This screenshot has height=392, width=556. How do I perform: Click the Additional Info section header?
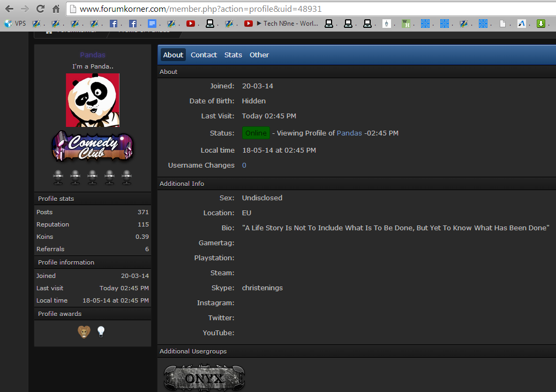pyautogui.click(x=357, y=184)
